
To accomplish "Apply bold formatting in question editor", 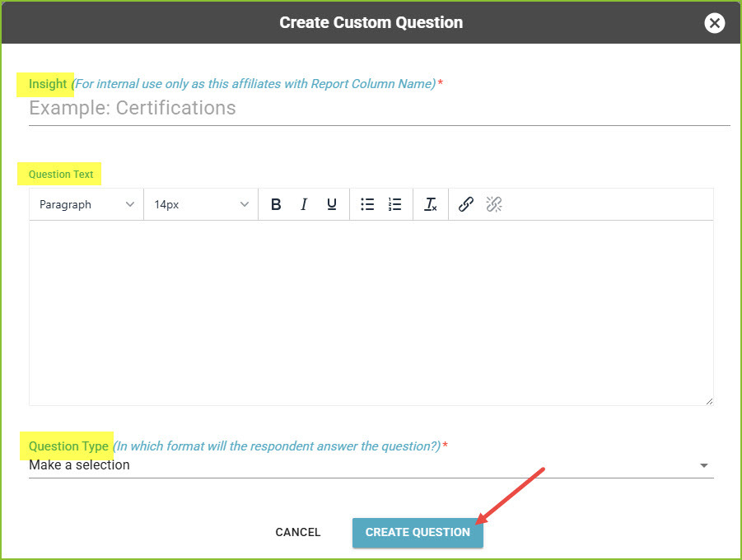I will pyautogui.click(x=276, y=204).
